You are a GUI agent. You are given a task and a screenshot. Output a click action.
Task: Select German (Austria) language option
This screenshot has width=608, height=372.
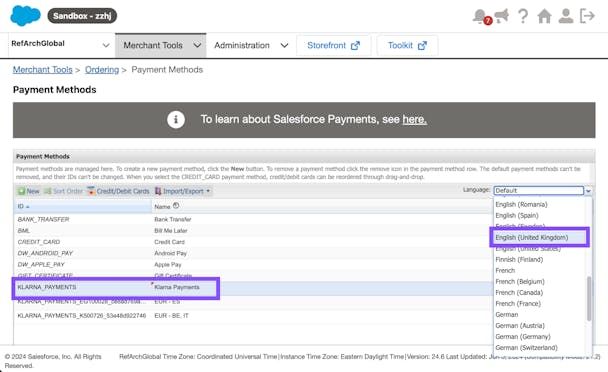click(520, 325)
